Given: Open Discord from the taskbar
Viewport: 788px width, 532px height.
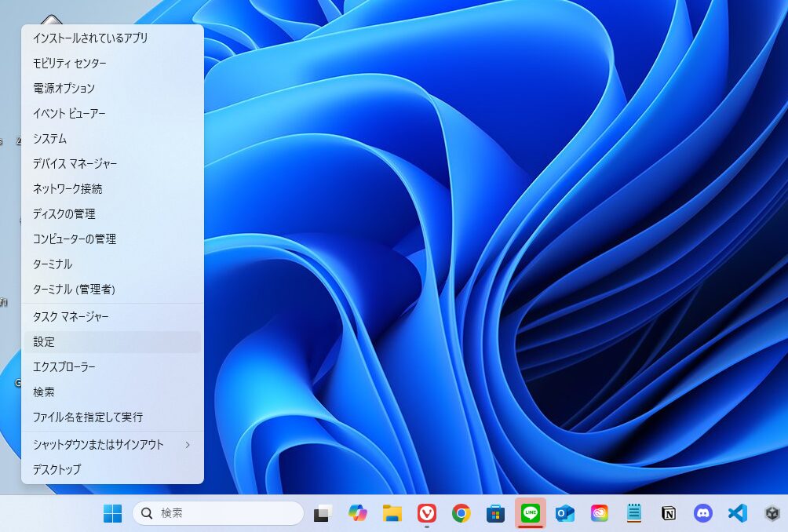Looking at the screenshot, I should tap(703, 513).
